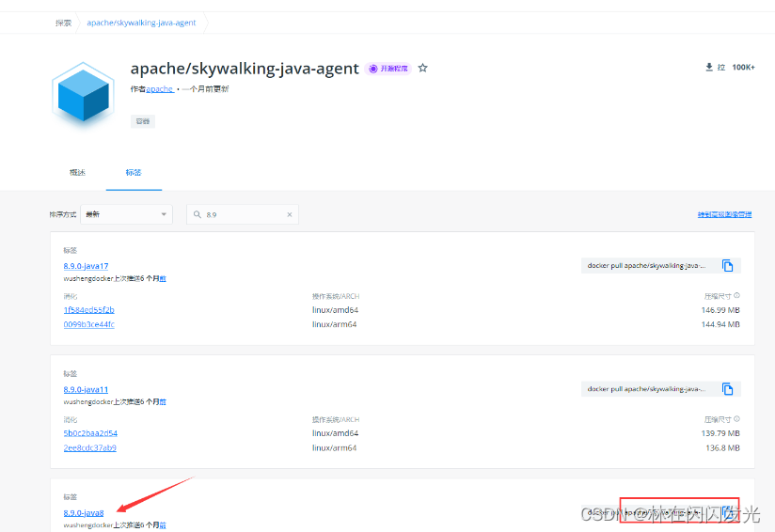Image resolution: width=775 pixels, height=532 pixels.
Task: Open digest 2ee8cdc37ab9
Action: pos(90,448)
